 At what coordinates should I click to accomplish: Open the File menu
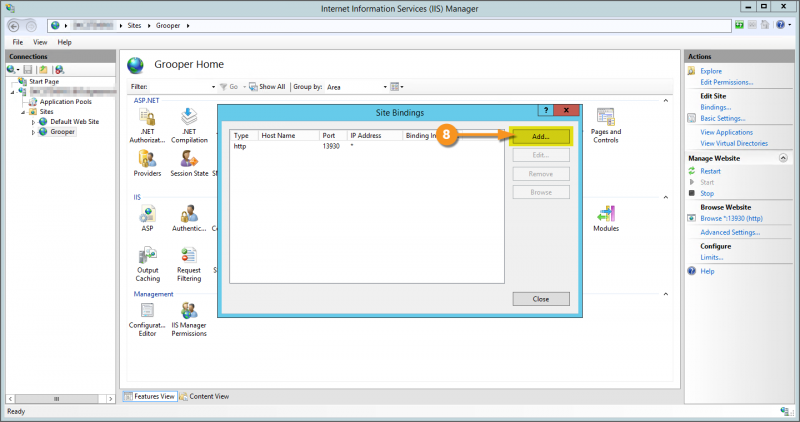point(18,42)
